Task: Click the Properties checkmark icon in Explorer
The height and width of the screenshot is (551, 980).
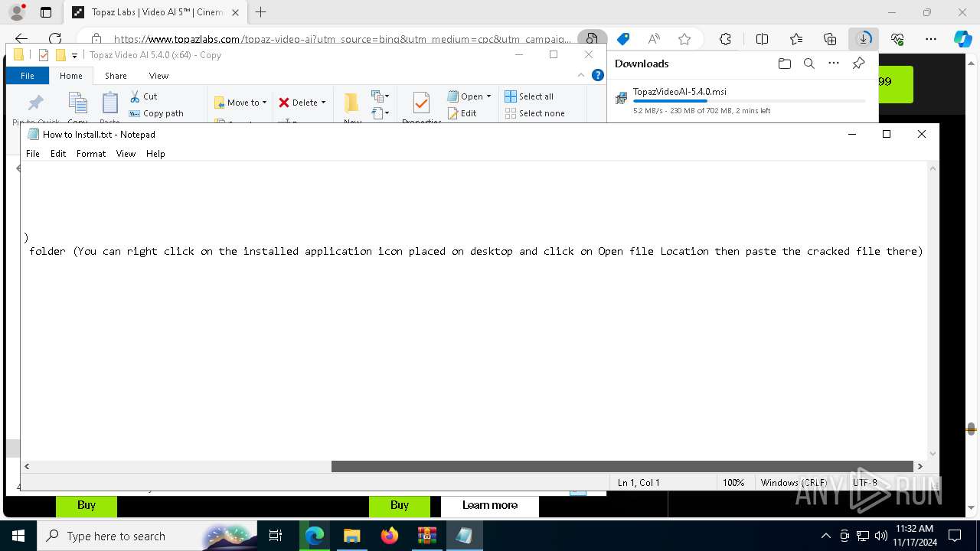Action: click(x=420, y=103)
